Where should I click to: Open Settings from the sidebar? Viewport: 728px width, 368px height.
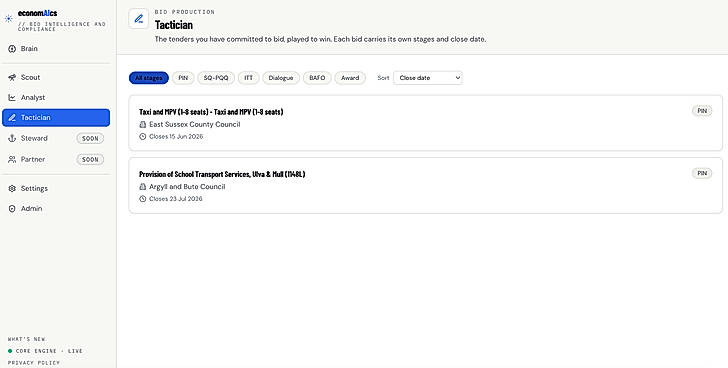coord(56,188)
